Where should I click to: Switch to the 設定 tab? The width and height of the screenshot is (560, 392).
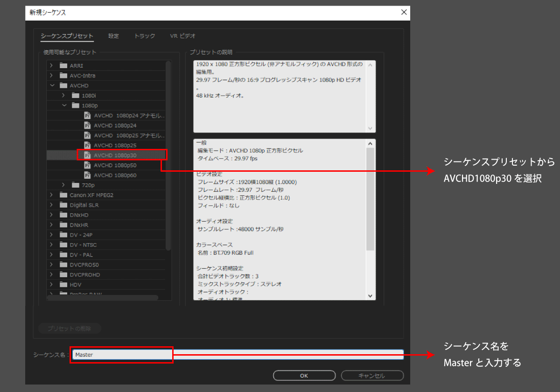[x=113, y=36]
